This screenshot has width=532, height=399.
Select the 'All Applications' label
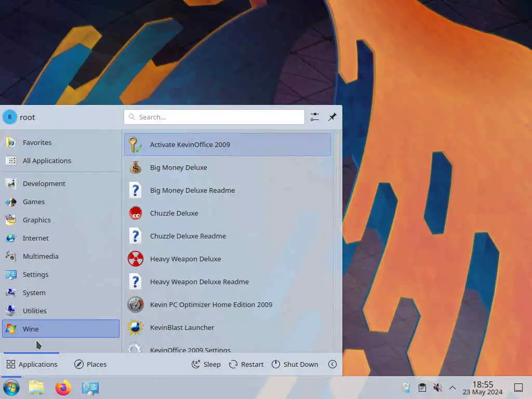point(47,161)
